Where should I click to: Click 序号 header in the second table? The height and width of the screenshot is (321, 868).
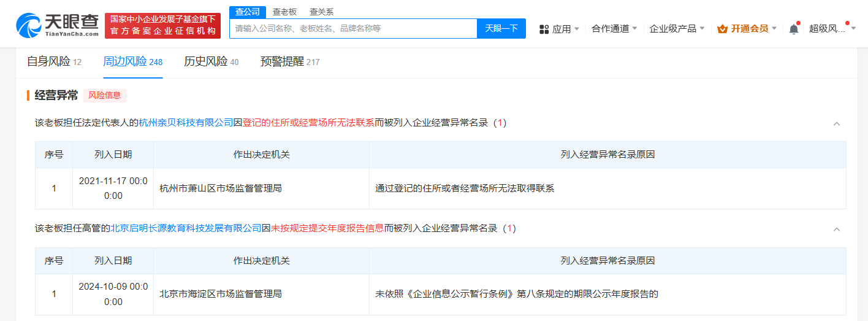54,261
